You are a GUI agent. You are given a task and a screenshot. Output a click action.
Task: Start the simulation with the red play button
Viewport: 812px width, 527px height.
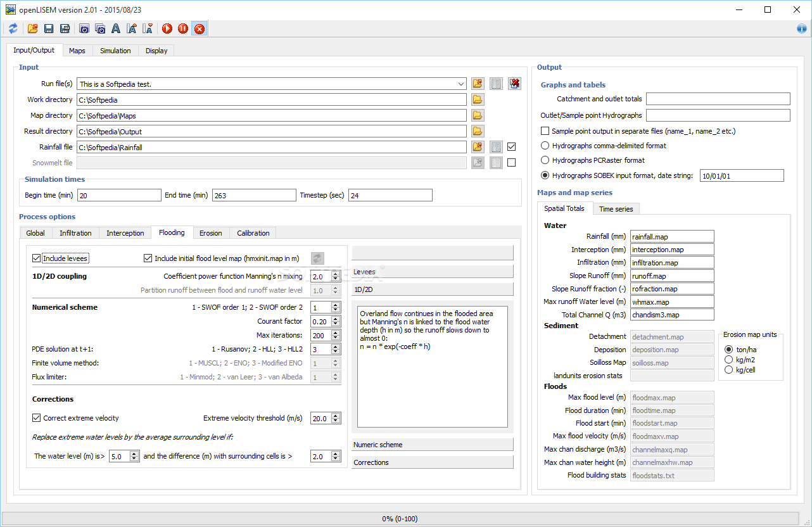(167, 29)
